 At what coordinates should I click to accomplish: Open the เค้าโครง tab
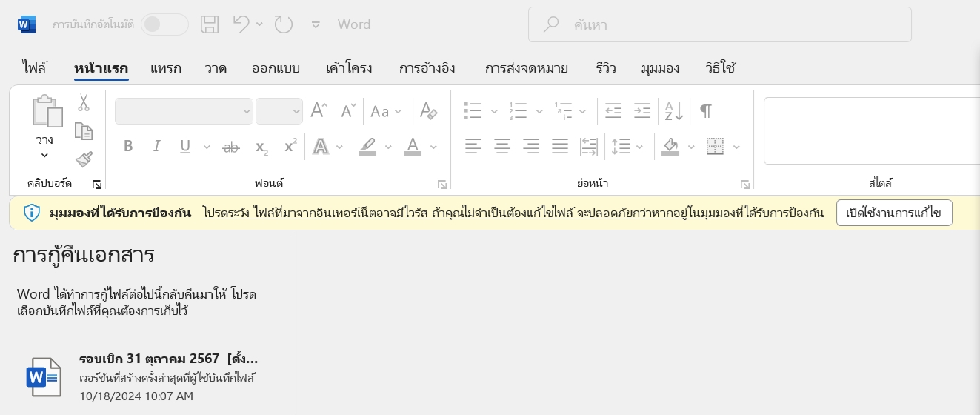pos(349,68)
